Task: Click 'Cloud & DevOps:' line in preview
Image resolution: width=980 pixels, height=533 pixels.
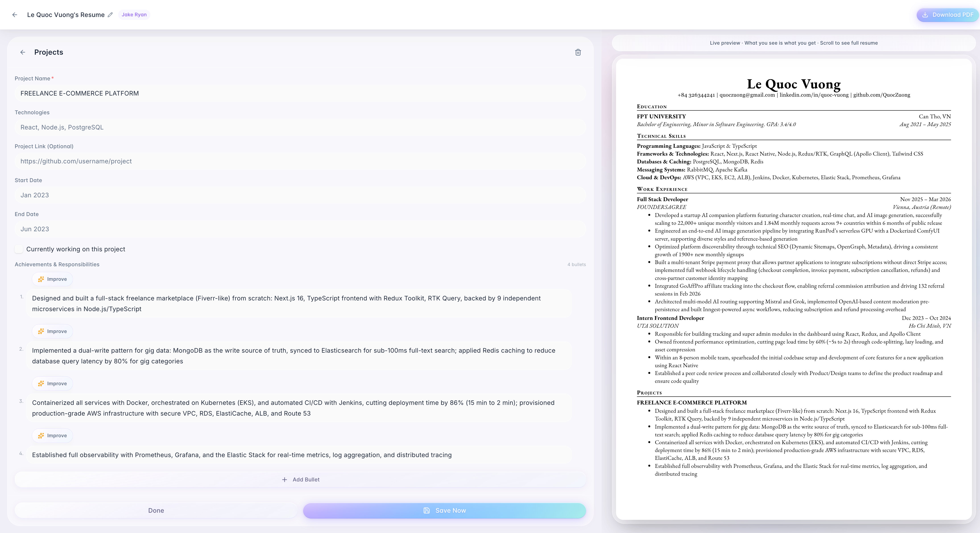Action: (x=769, y=177)
